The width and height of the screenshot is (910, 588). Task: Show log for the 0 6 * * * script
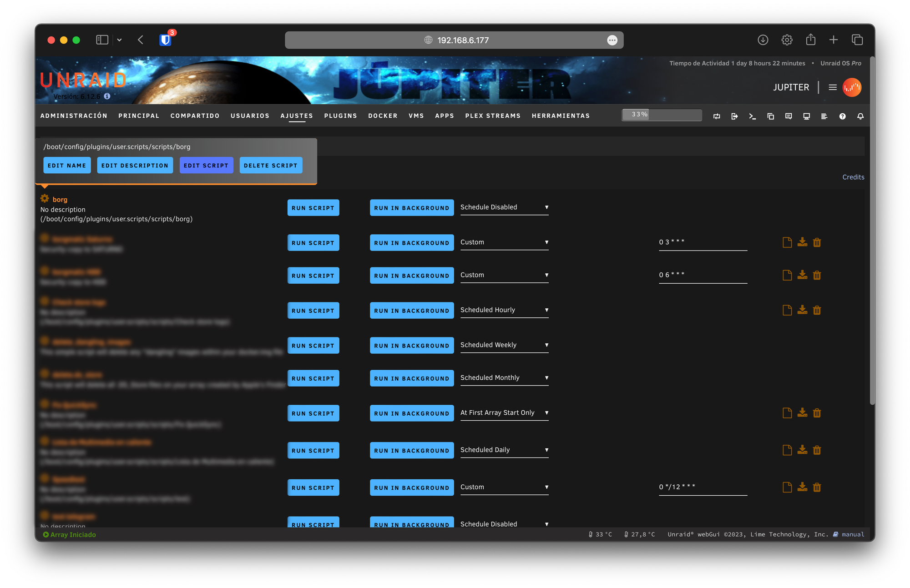(787, 275)
